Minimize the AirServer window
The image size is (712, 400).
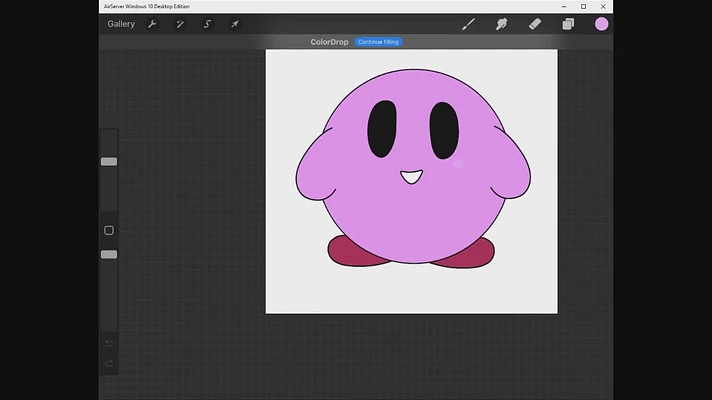pyautogui.click(x=564, y=6)
